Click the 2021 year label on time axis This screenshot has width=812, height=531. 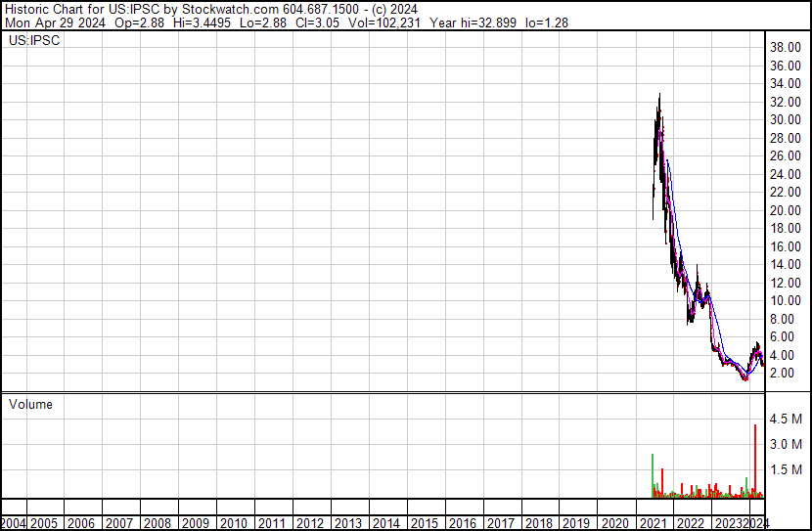651,523
